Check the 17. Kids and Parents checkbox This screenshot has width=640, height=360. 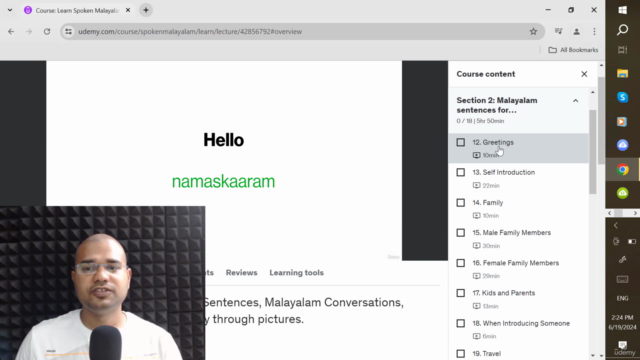pyautogui.click(x=460, y=293)
